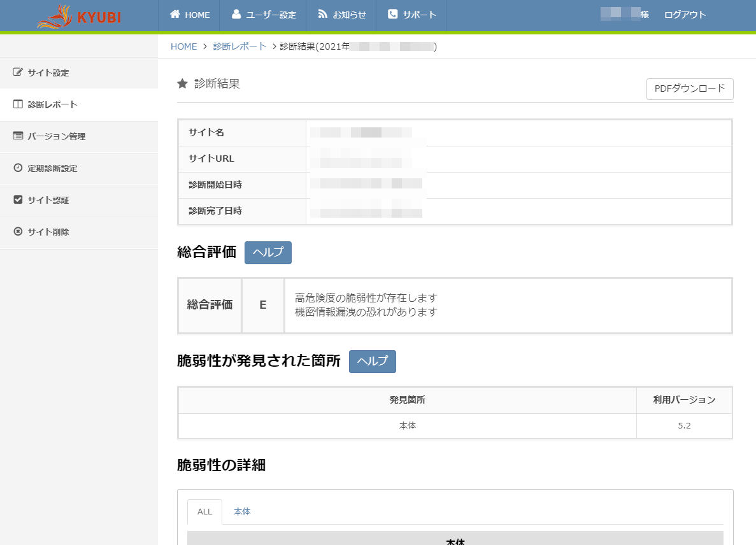Switch to the 本体 tab
This screenshot has width=756, height=545.
click(x=242, y=512)
